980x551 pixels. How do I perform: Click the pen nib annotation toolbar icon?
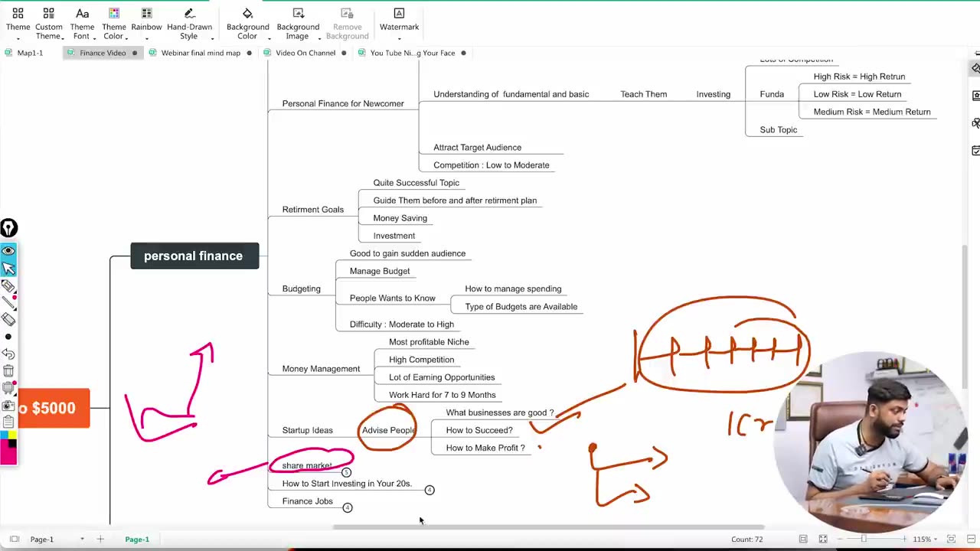(x=8, y=228)
